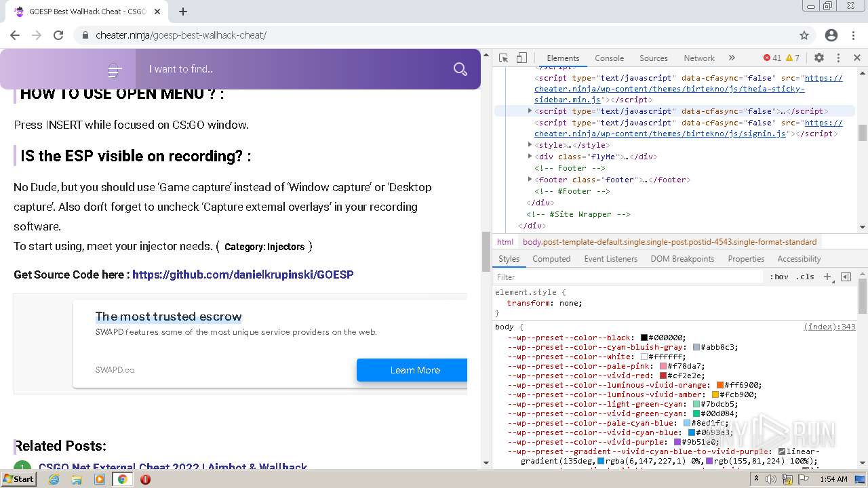
Task: Click the search magnifier icon on site
Action: click(x=460, y=69)
